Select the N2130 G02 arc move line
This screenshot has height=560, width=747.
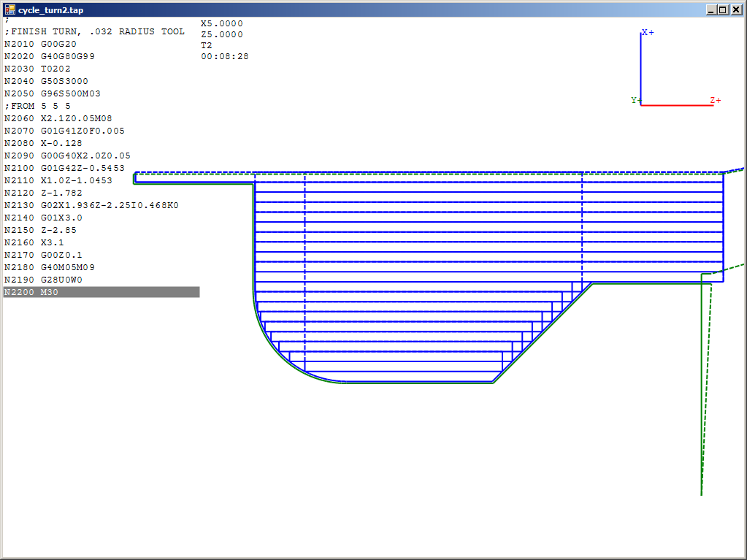point(91,204)
